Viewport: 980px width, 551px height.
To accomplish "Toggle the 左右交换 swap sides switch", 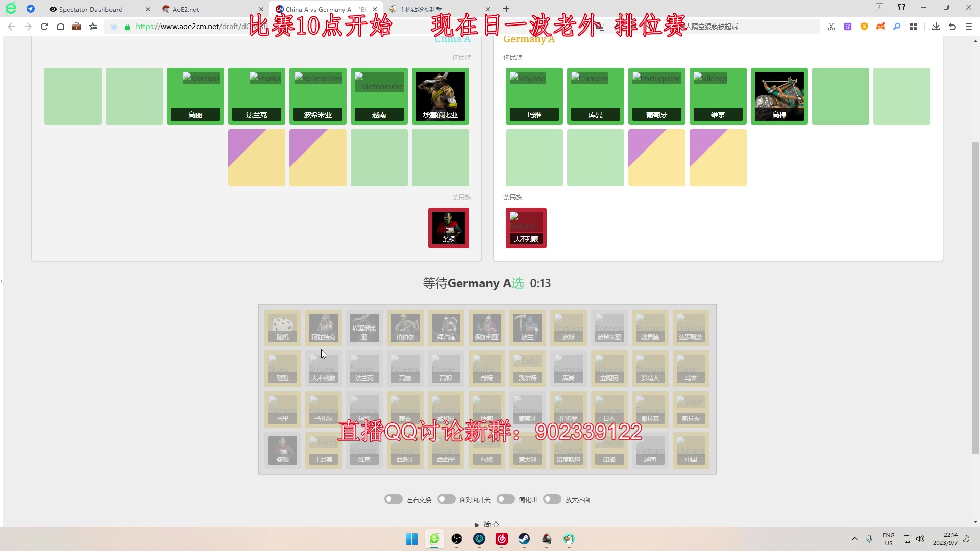I will coord(393,499).
